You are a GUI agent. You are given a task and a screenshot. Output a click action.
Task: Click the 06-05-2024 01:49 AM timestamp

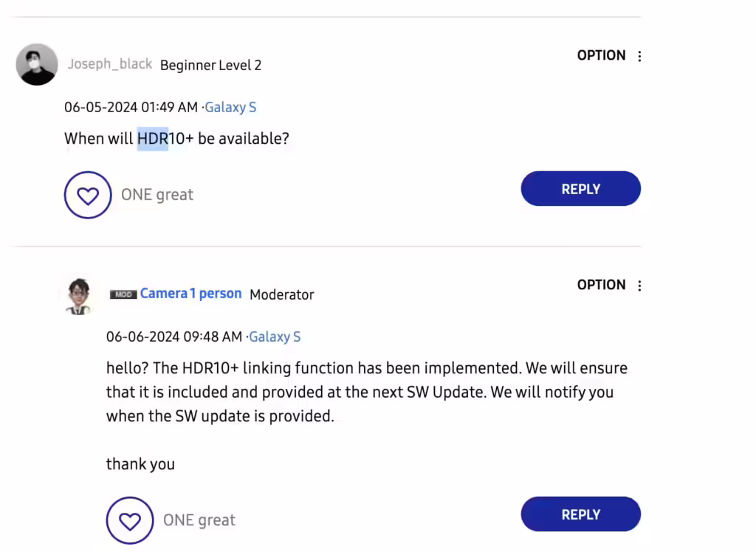pyautogui.click(x=131, y=107)
